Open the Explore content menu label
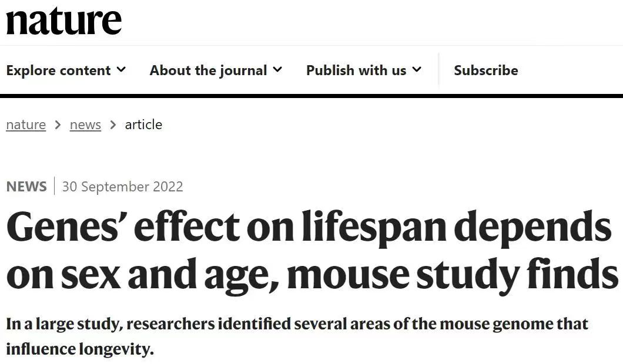The height and width of the screenshot is (364, 623). pos(58,70)
